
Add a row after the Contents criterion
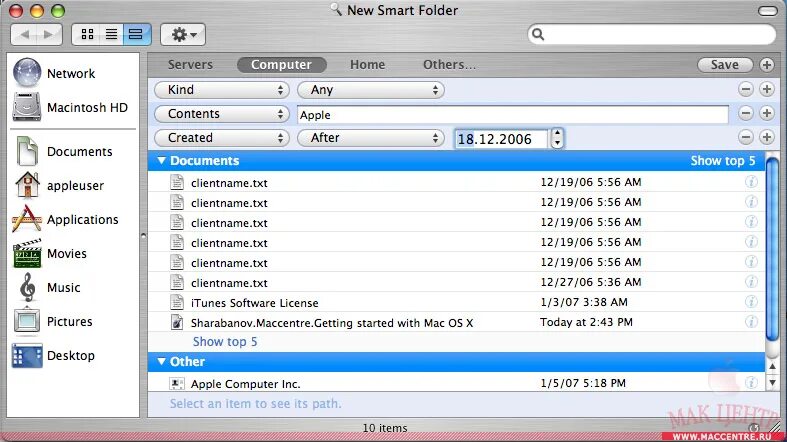click(766, 113)
